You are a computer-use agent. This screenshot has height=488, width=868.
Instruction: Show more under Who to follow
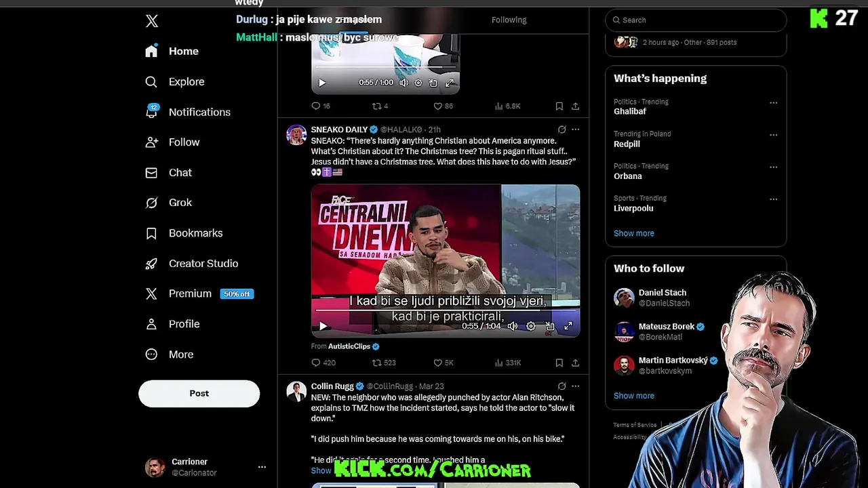634,396
